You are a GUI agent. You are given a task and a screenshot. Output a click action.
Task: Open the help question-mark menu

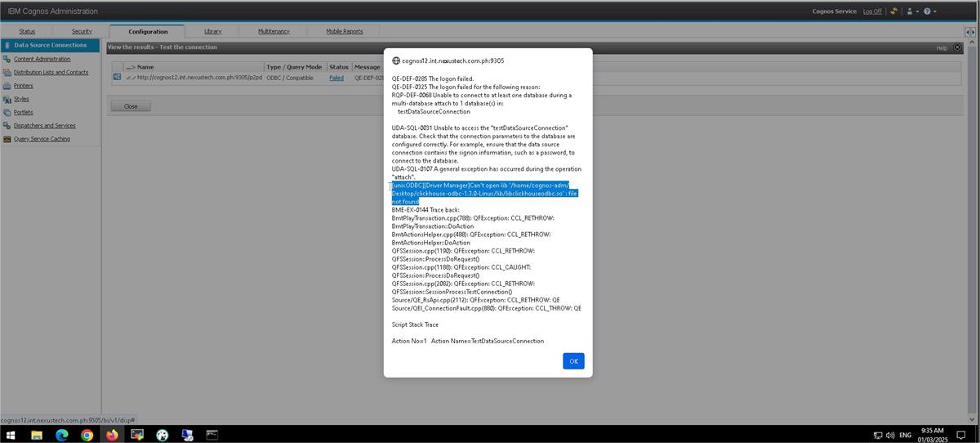[930, 11]
